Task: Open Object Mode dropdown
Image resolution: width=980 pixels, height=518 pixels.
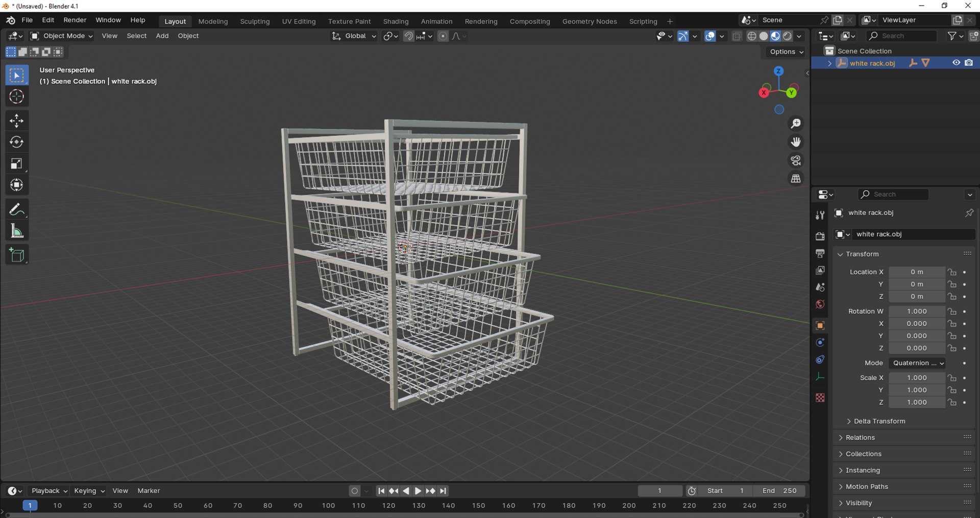Action: tap(61, 36)
